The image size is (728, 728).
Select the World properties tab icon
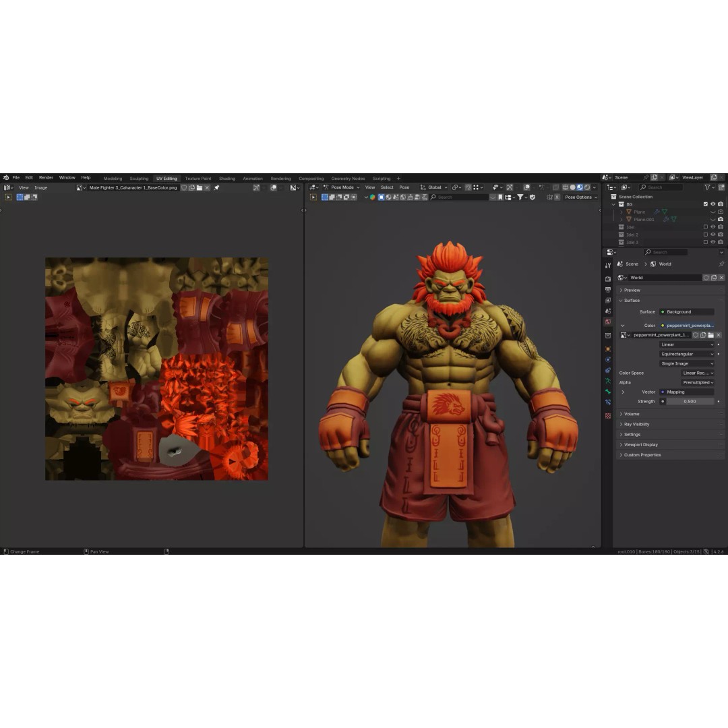(x=608, y=322)
